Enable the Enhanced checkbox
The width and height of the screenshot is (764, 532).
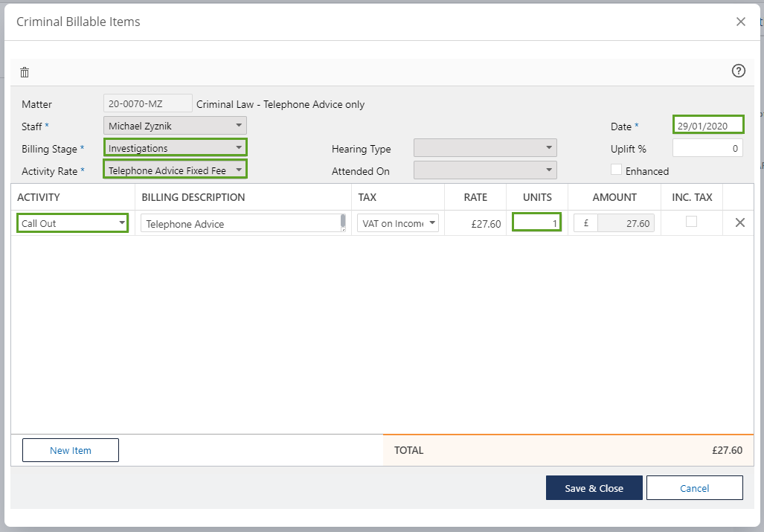coord(616,170)
